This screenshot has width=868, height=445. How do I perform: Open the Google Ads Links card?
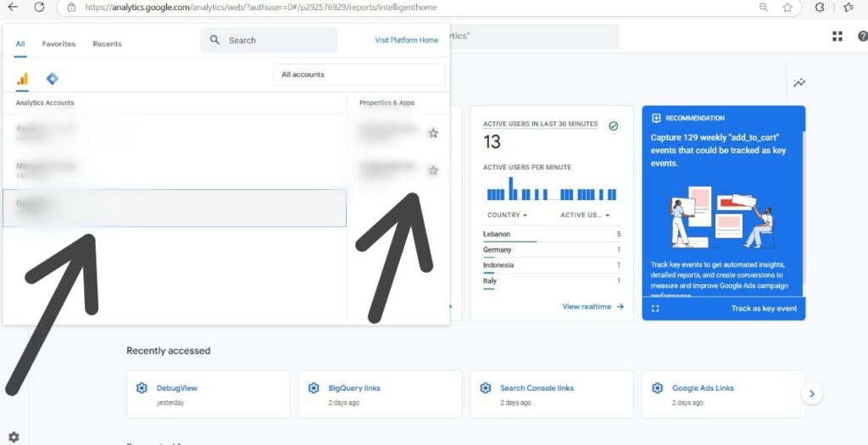coord(724,394)
